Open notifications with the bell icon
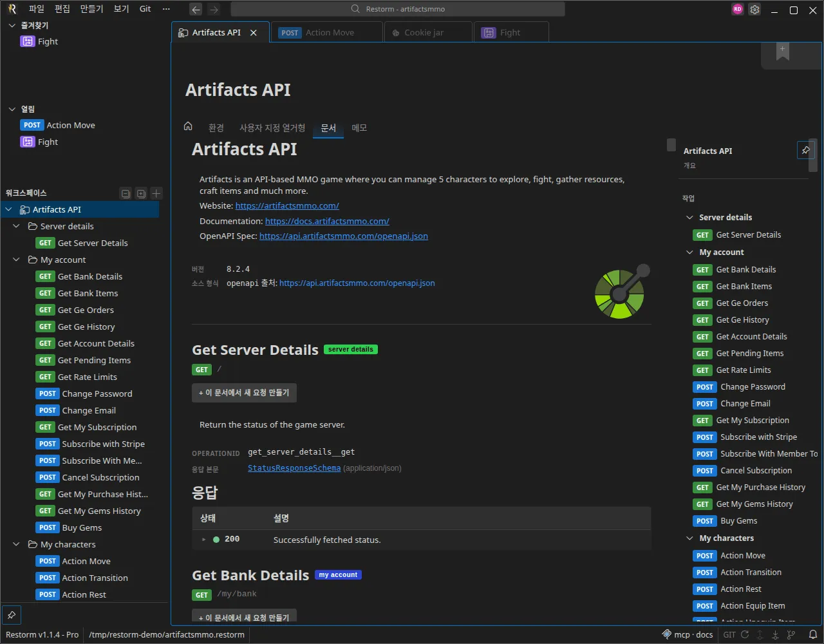Image resolution: width=824 pixels, height=644 pixels. click(x=813, y=634)
